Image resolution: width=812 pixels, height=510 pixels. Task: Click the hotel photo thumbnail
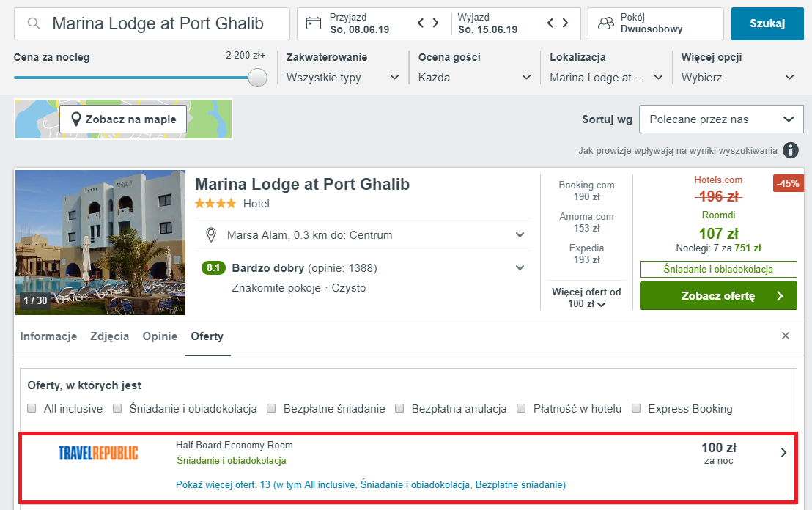click(x=100, y=242)
